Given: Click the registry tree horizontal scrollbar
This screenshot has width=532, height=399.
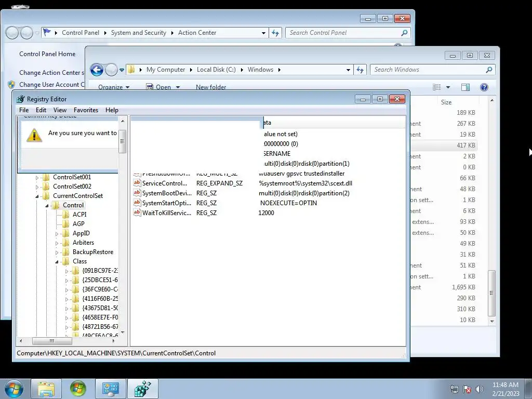Looking at the screenshot, I should tap(67, 341).
